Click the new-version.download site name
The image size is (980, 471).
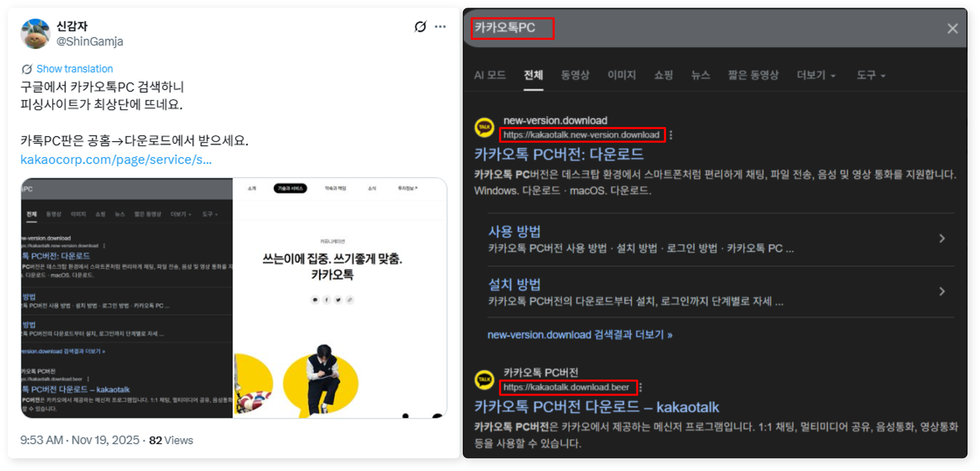pos(556,121)
